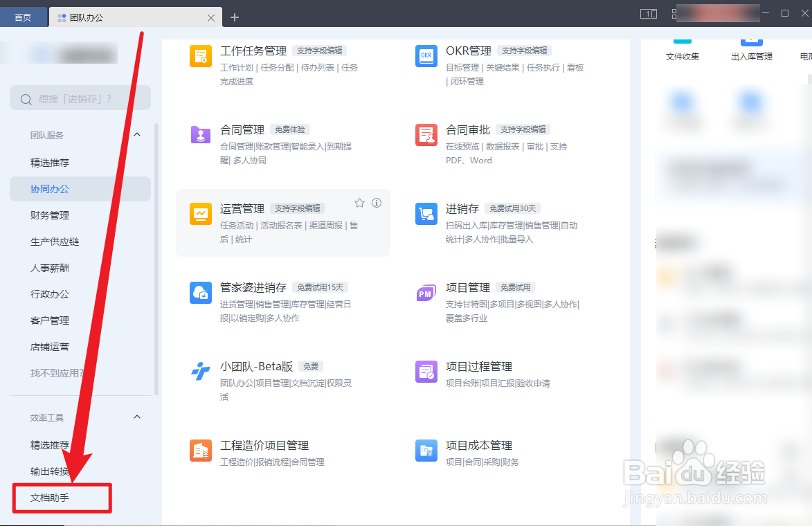Toggle the star favorite on 运营管理
The width and height of the screenshot is (812, 526).
point(359,202)
